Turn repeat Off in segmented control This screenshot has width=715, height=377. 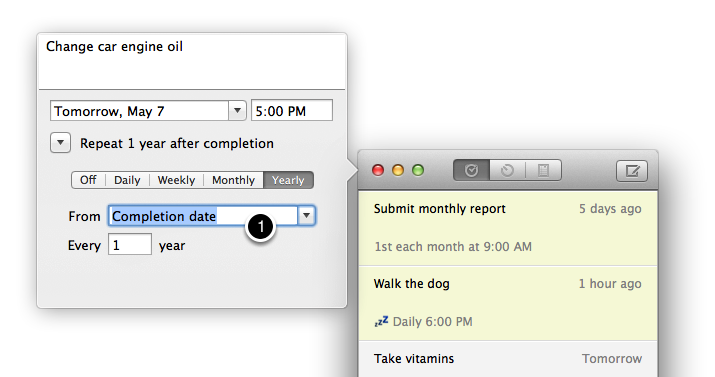(x=88, y=180)
